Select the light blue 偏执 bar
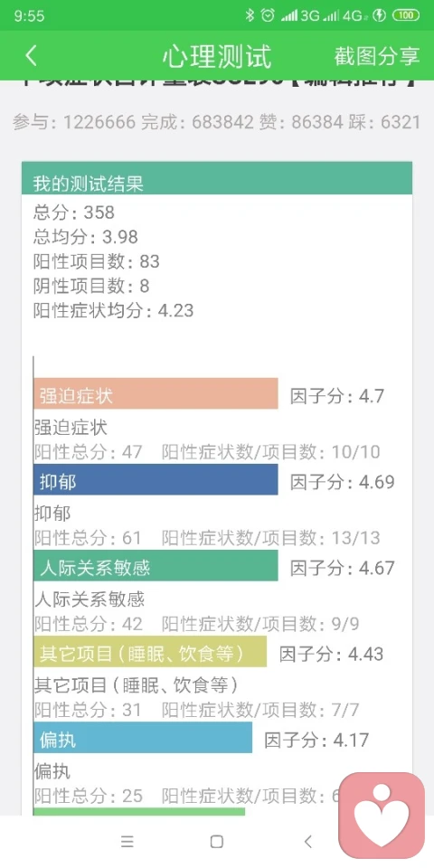This screenshot has height=868, width=434. tap(143, 738)
